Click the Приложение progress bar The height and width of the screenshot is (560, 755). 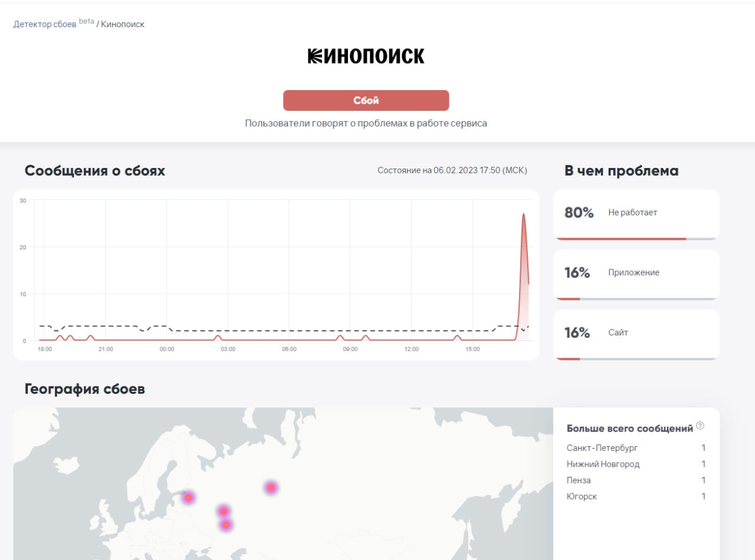pos(636,299)
